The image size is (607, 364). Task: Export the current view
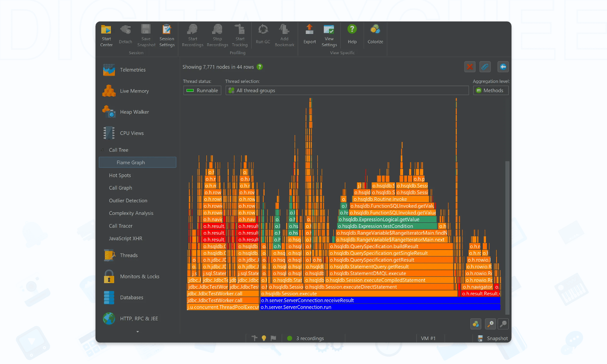coord(310,34)
